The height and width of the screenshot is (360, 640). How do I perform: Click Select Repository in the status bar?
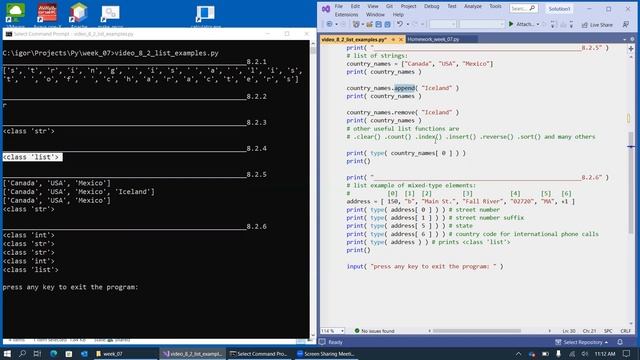point(582,342)
